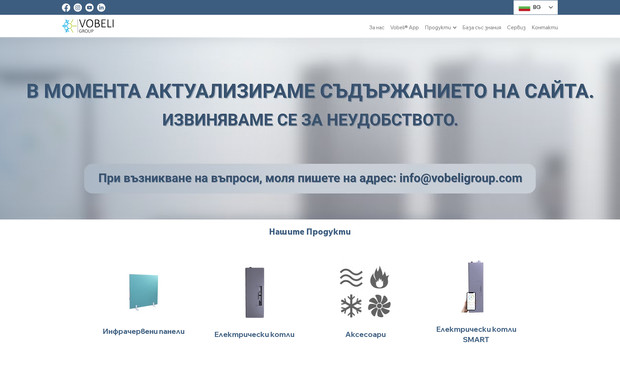Click the electric boiler product image
The image size is (620, 379).
coord(255,292)
